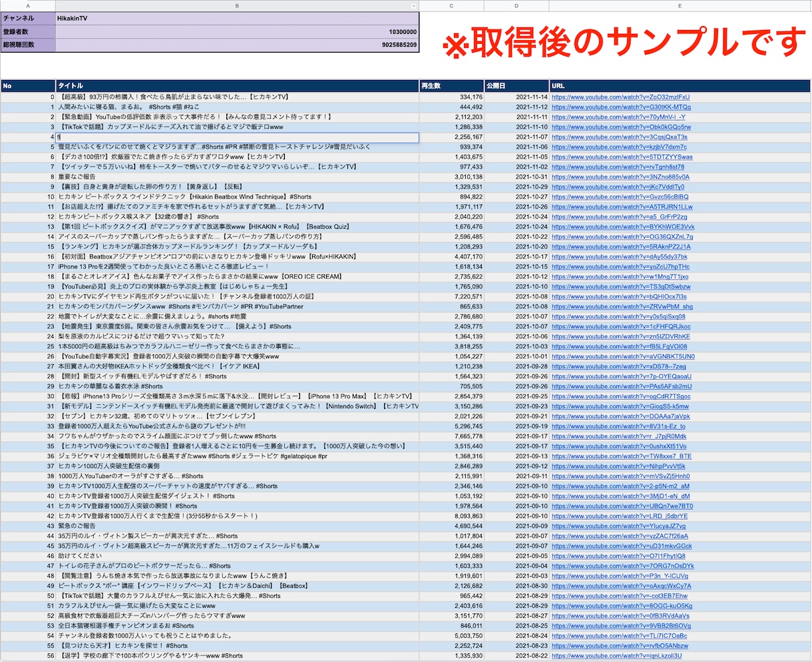The width and height of the screenshot is (812, 662).
Task: Open the YouTube link ending aVGNBKT5UN0
Action: (x=623, y=356)
